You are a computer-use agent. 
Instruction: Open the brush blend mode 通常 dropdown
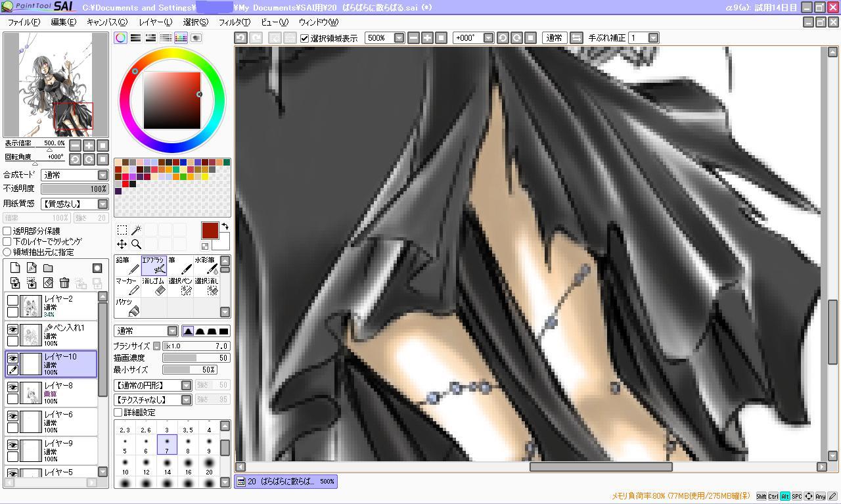tap(146, 331)
